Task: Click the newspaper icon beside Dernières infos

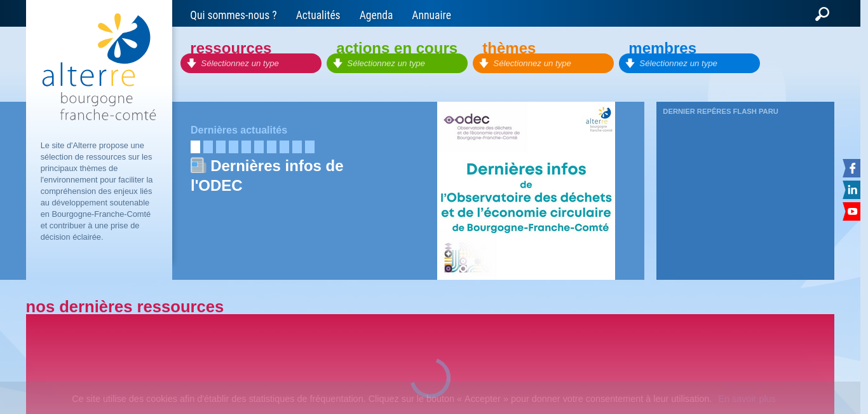Action: (x=198, y=165)
